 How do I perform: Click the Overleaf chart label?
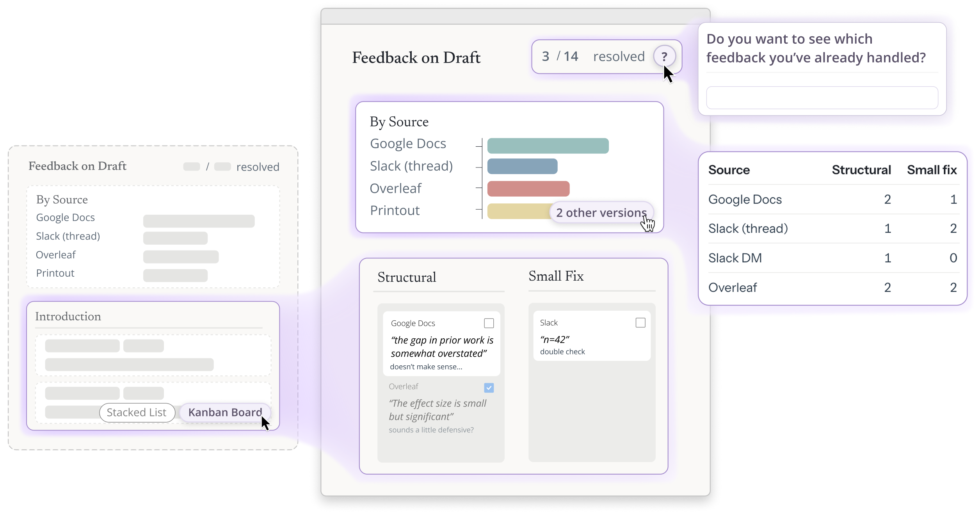point(396,189)
